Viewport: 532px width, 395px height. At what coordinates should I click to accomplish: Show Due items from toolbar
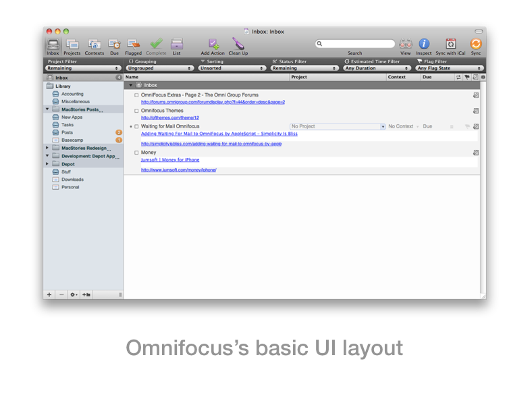pyautogui.click(x=114, y=47)
